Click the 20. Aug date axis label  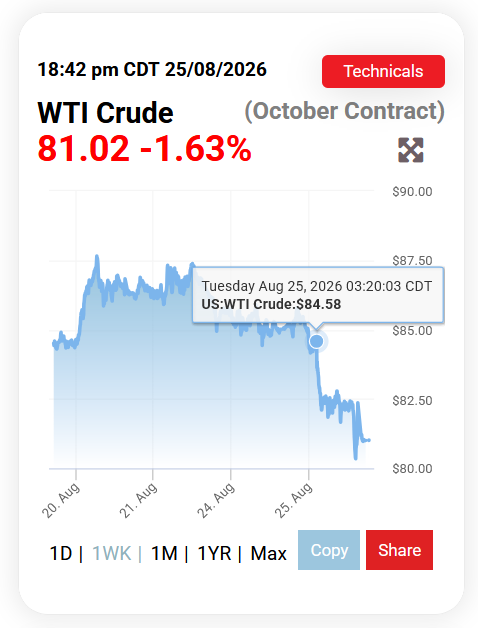[x=61, y=501]
